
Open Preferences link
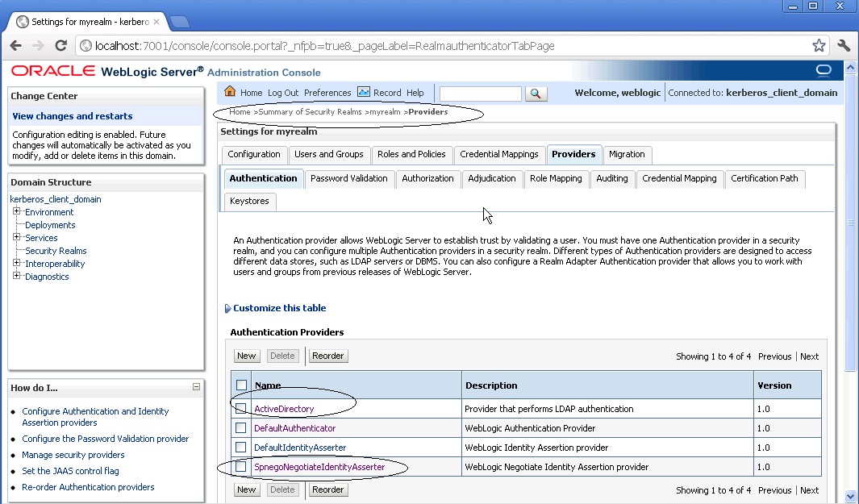327,93
